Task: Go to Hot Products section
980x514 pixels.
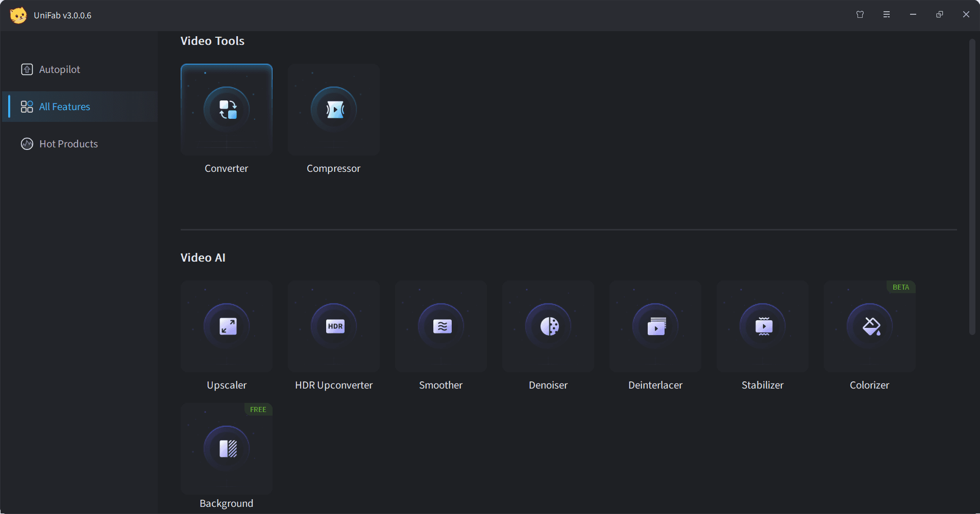Action: click(68, 144)
